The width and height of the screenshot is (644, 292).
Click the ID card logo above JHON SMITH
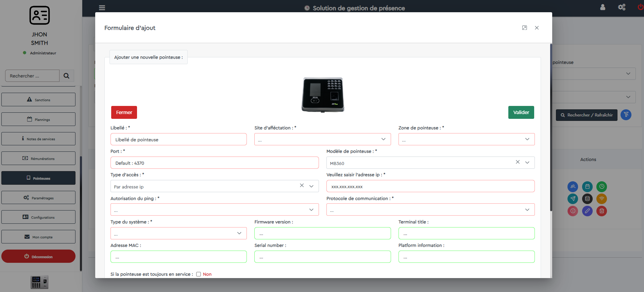point(39,15)
